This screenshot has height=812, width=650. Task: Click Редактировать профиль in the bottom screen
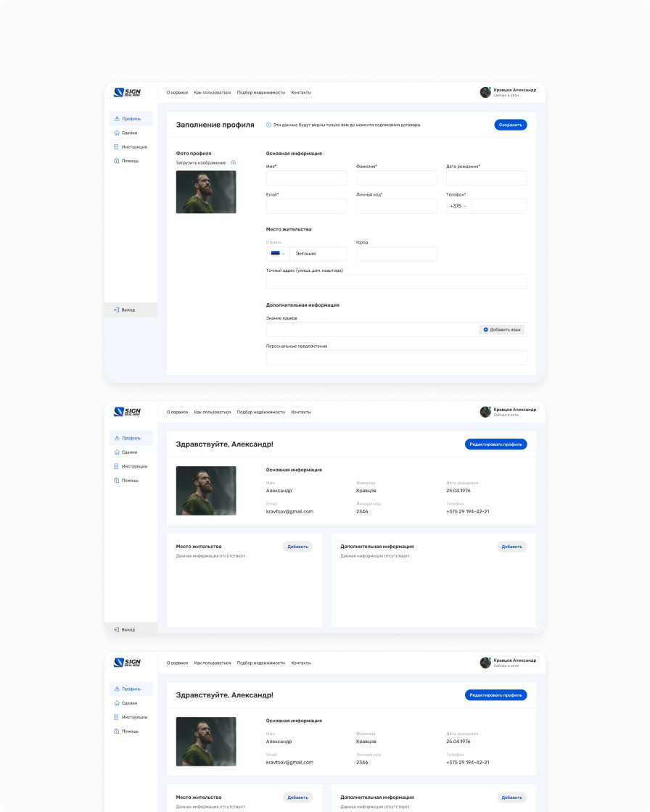click(x=496, y=695)
